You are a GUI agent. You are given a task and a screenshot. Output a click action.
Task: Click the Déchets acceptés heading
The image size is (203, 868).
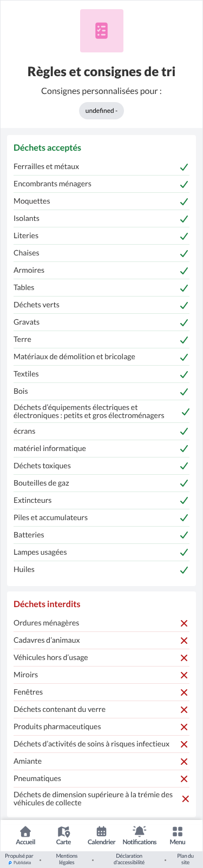click(x=48, y=147)
